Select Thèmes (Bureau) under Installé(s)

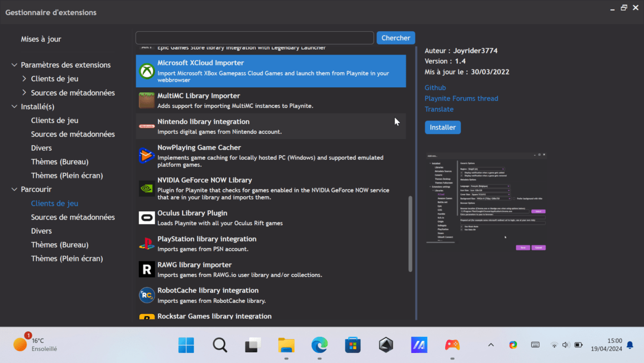pyautogui.click(x=60, y=162)
